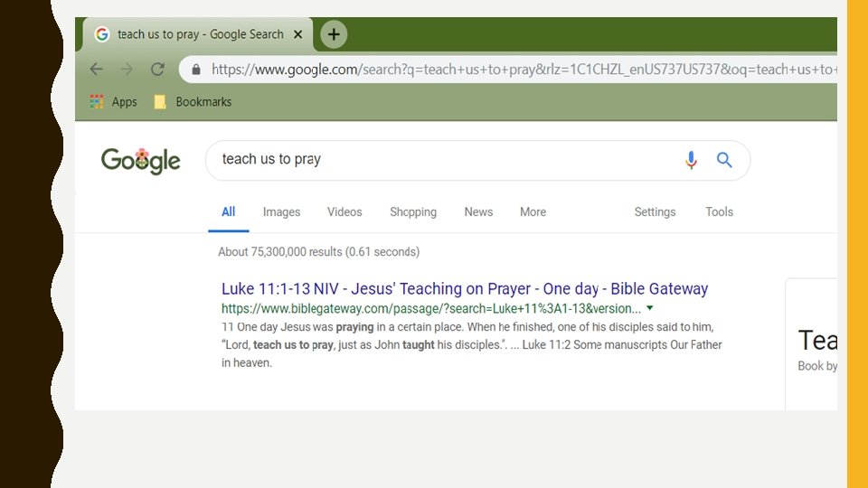The image size is (868, 488).
Task: Click the Apps grid icon in the bookmarks bar
Action: pyautogui.click(x=97, y=102)
